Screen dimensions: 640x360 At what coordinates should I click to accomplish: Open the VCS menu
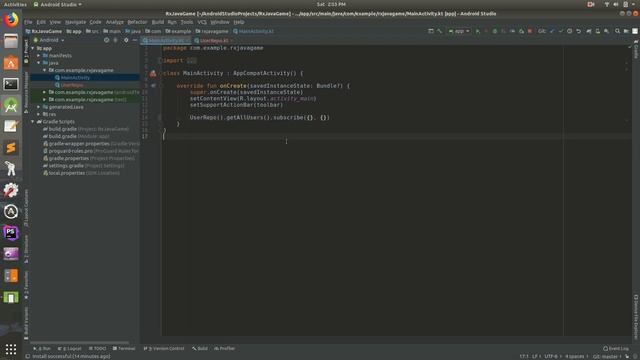[202, 22]
